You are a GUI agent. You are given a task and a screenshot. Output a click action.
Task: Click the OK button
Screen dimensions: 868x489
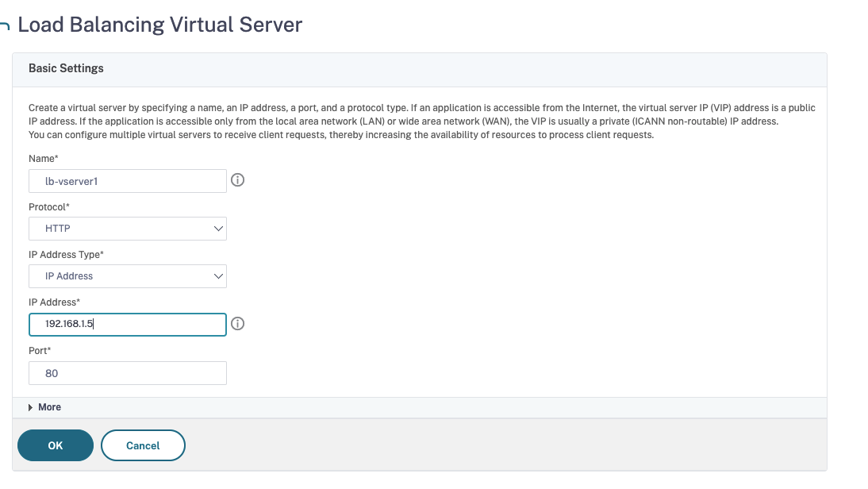pos(56,445)
